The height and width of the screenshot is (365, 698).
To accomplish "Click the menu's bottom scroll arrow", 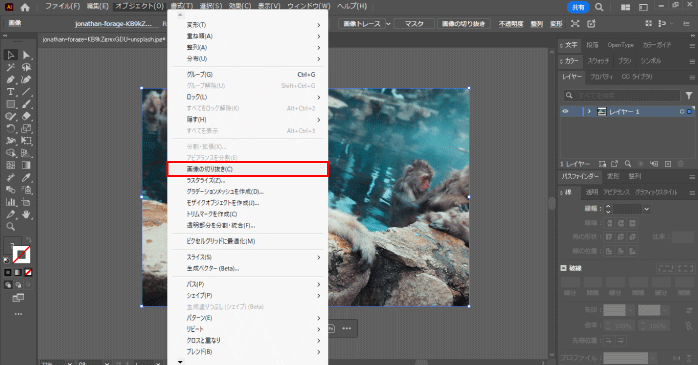I will point(180,362).
